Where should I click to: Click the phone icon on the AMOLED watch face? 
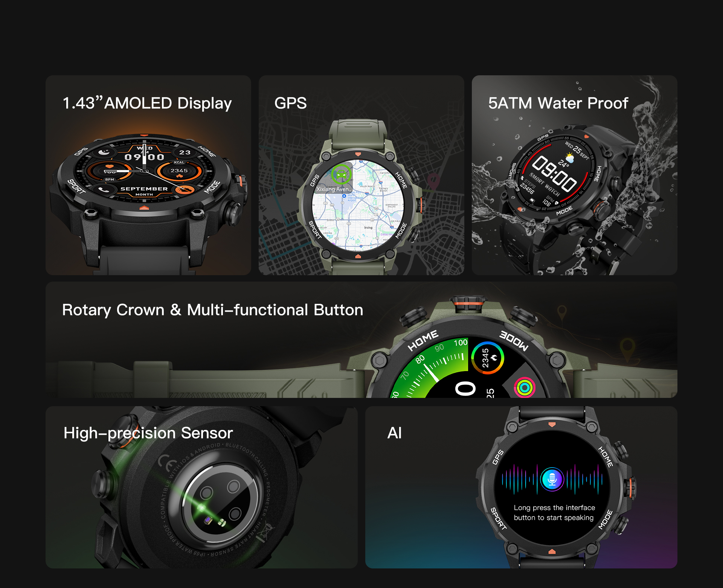coord(103,189)
